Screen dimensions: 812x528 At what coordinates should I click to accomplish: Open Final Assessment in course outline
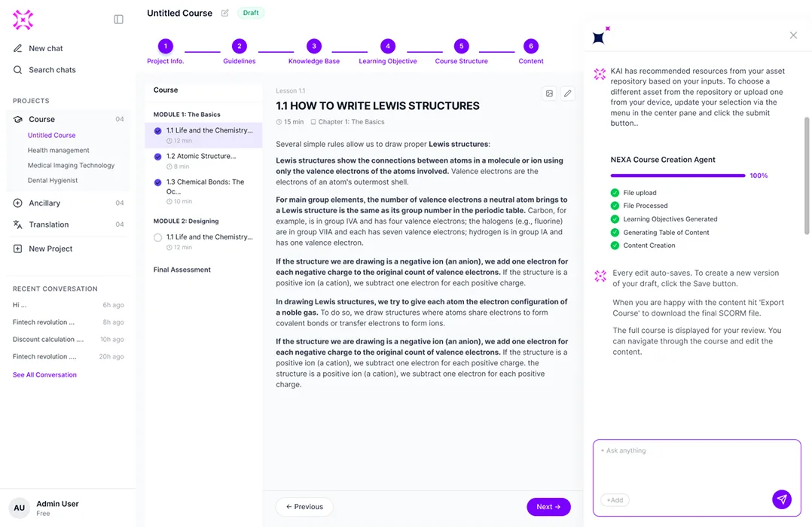(x=182, y=270)
